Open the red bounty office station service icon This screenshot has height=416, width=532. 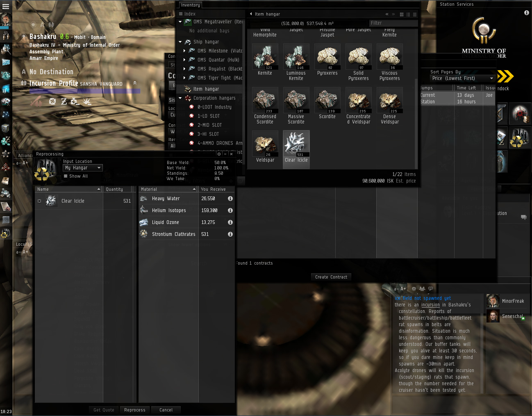click(x=520, y=114)
